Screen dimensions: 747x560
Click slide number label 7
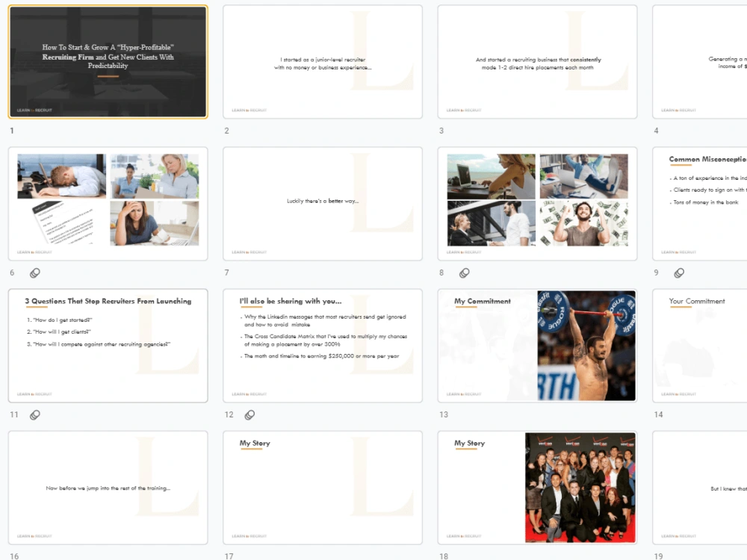click(x=227, y=273)
